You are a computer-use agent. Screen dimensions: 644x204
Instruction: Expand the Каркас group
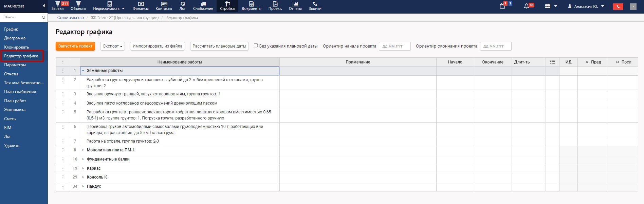pyautogui.click(x=83, y=168)
